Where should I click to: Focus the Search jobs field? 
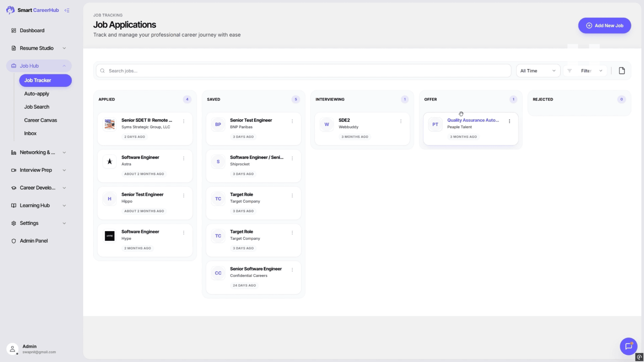click(303, 71)
